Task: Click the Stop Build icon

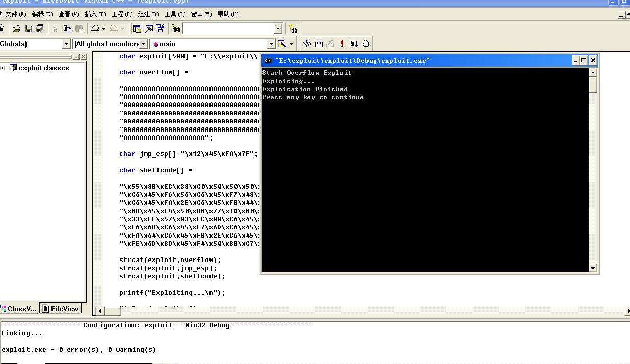Action: pyautogui.click(x=330, y=44)
